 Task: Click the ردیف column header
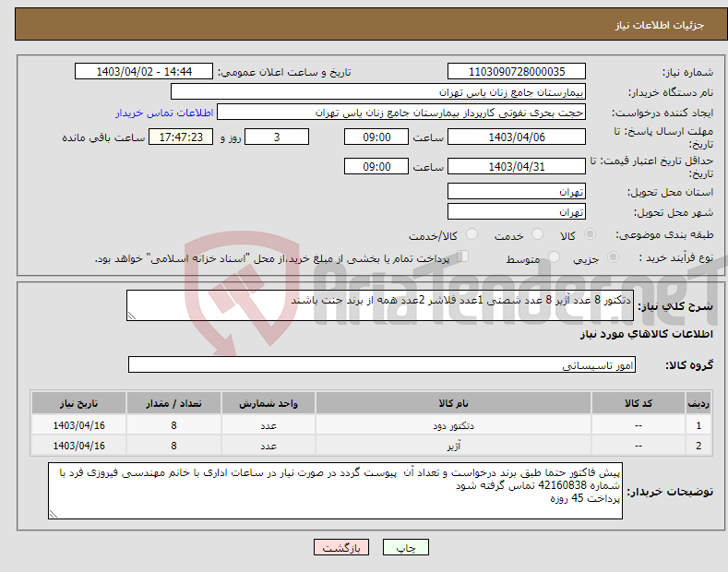(698, 403)
